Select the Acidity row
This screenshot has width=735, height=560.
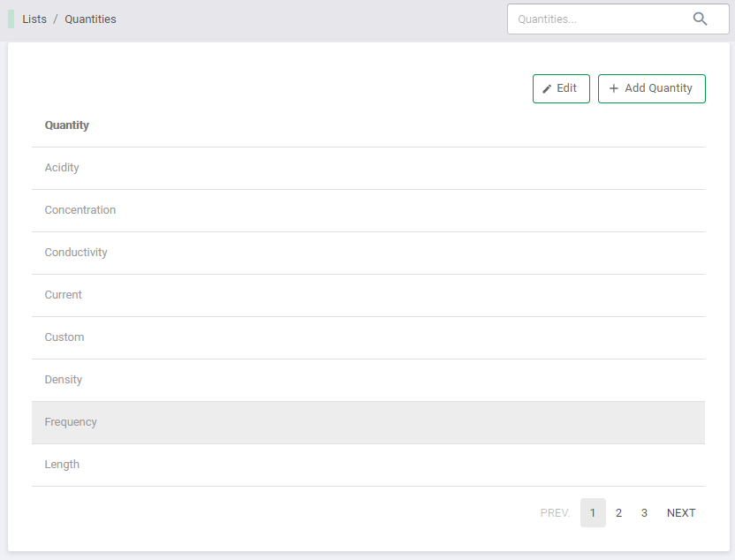click(x=62, y=168)
